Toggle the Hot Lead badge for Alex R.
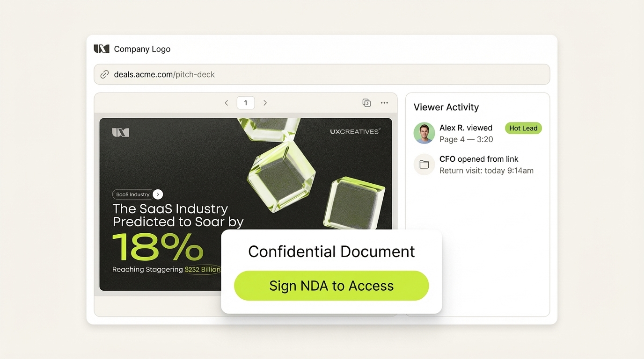Viewport: 644px width, 359px height. (x=523, y=128)
